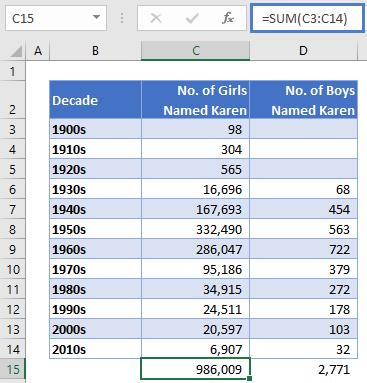The image size is (367, 383).
Task: Select row 2 header
Action: (x=13, y=100)
